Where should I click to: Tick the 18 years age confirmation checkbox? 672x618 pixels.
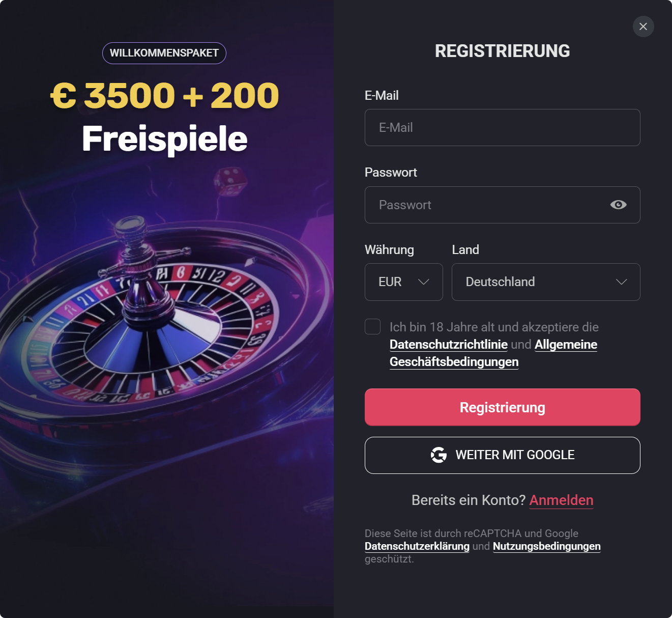[x=373, y=327]
